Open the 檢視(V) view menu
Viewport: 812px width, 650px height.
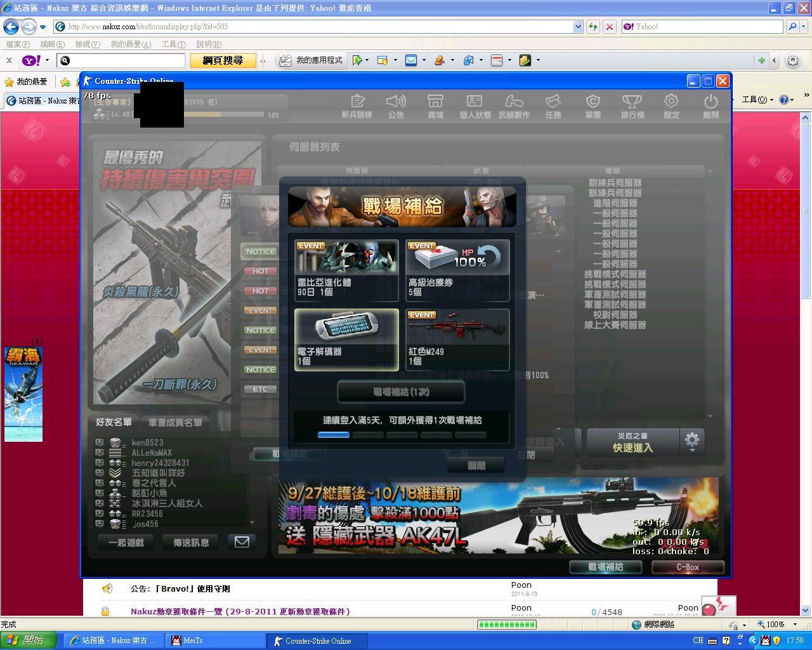click(x=88, y=44)
